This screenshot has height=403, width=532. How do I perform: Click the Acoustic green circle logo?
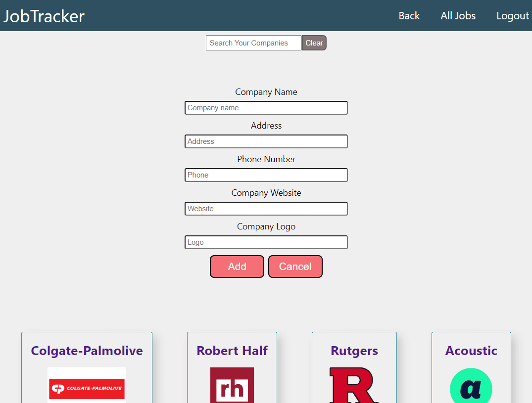point(471,386)
